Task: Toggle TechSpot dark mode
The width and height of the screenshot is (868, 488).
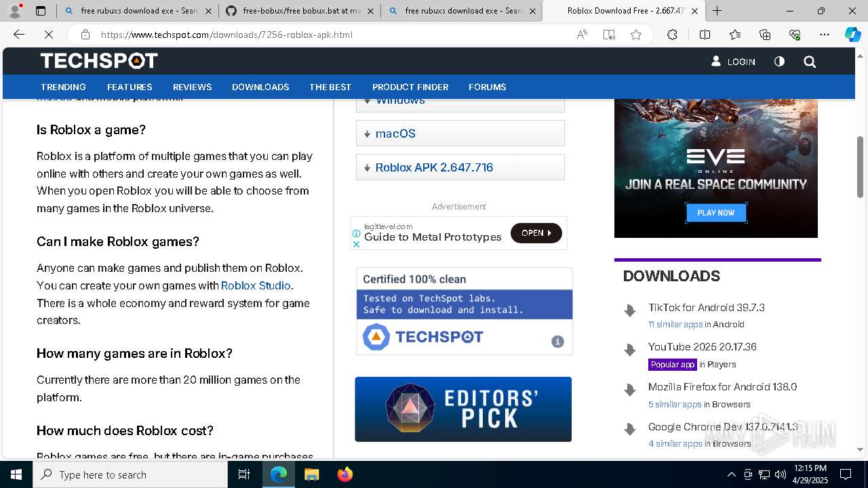Action: 779,62
